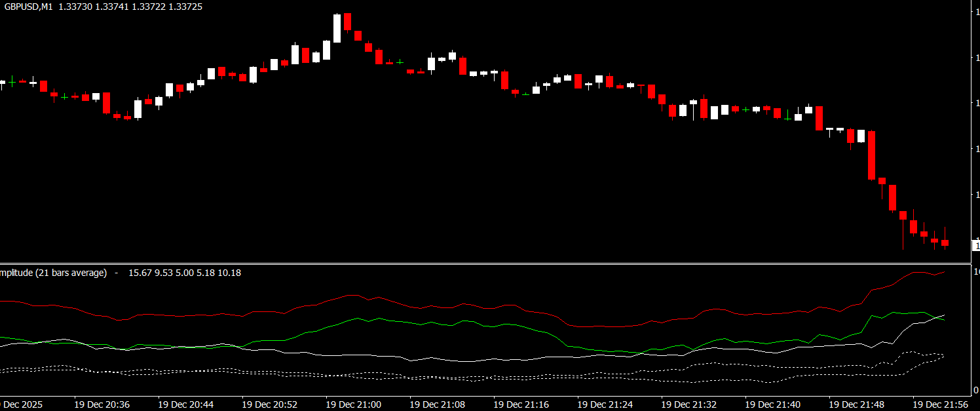Click the 19 Dec 20:44 time label
This screenshot has width=980, height=411.
click(x=185, y=404)
